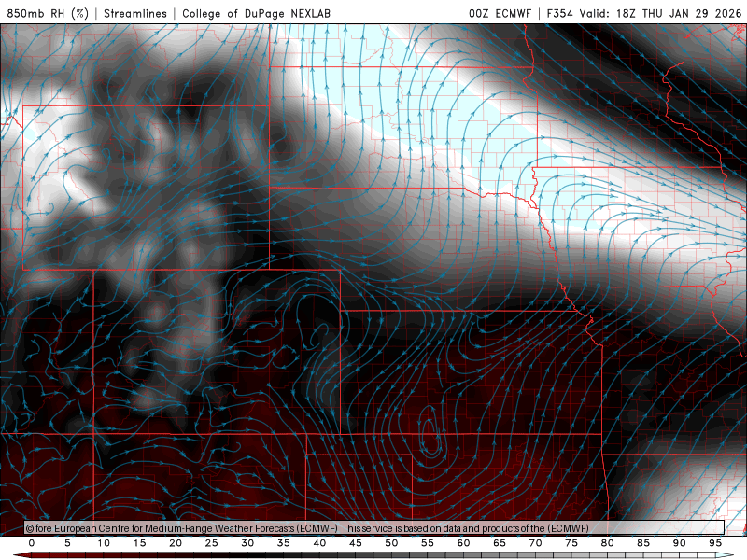This screenshot has height=560, width=747.
Task: Click the '75' label on the color scale
Action: 571,543
